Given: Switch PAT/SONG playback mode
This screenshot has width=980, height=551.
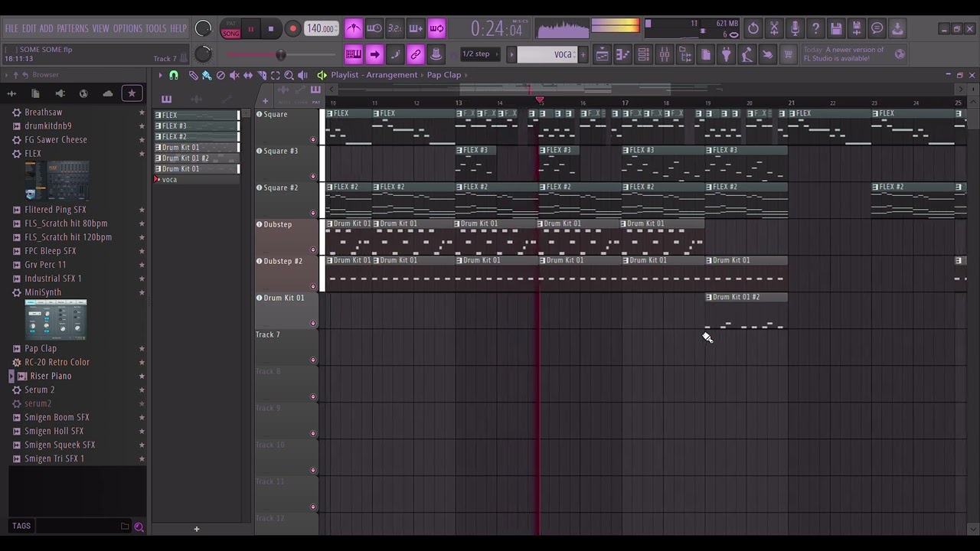Looking at the screenshot, I should 230,30.
